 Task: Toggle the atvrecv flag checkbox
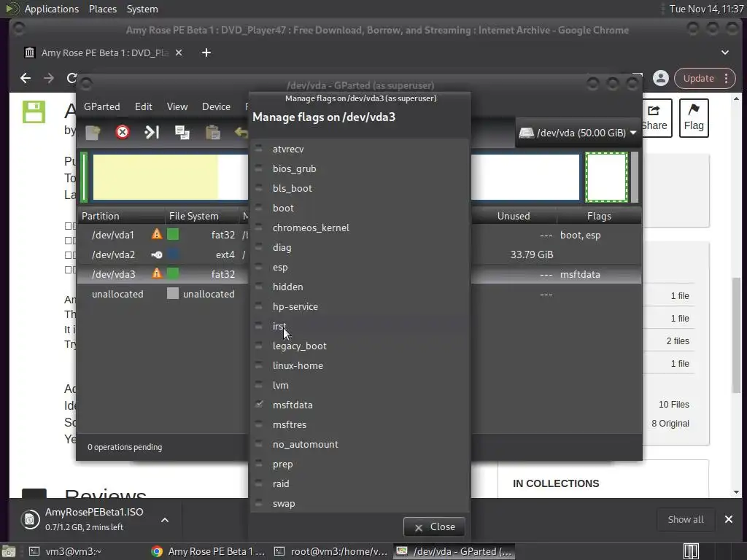259,149
